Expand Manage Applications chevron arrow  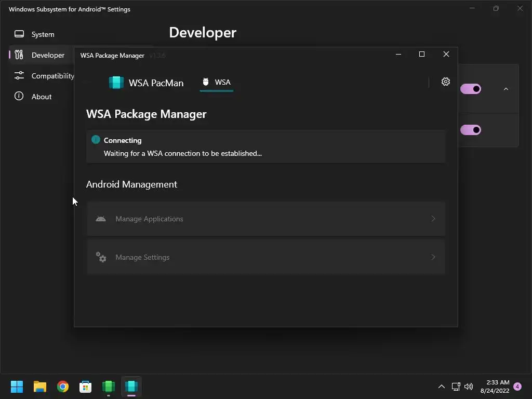point(433,219)
